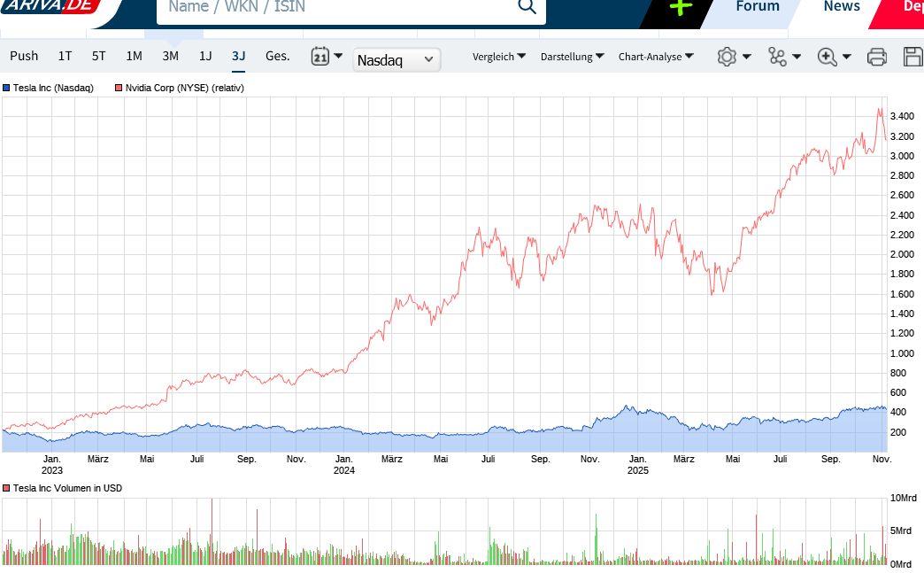Image resolution: width=924 pixels, height=573 pixels.
Task: Select the 3M time range
Action: [x=170, y=56]
